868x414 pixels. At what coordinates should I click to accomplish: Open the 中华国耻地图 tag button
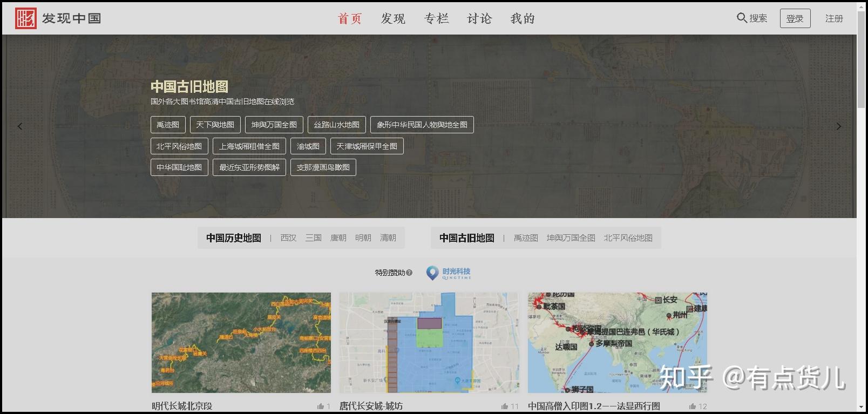[x=179, y=167]
